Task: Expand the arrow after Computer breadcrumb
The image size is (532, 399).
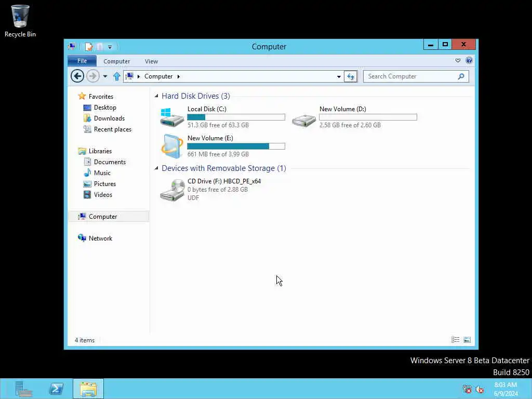Action: (179, 76)
